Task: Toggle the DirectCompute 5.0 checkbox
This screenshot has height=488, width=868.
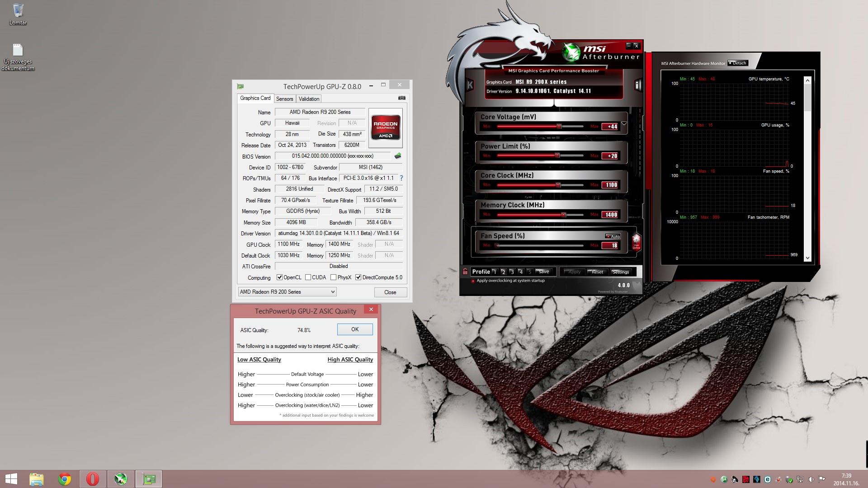Action: click(x=358, y=277)
